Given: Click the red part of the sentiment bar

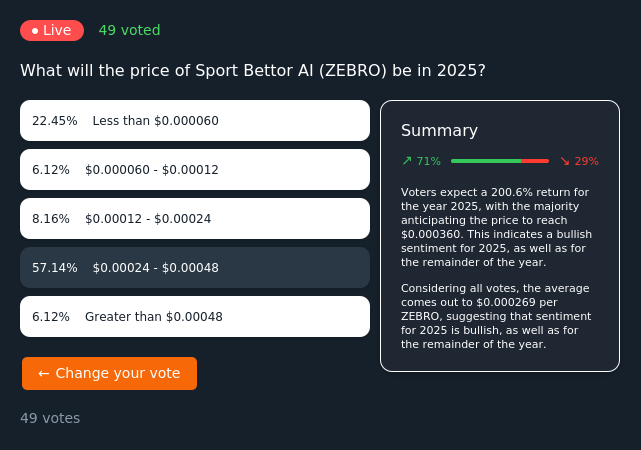Looking at the screenshot, I should click(535, 161).
